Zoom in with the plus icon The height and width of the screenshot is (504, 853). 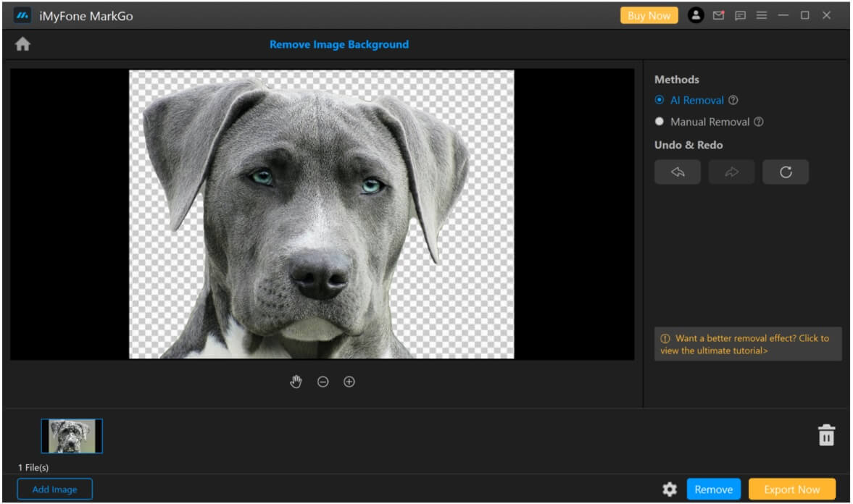pos(349,382)
